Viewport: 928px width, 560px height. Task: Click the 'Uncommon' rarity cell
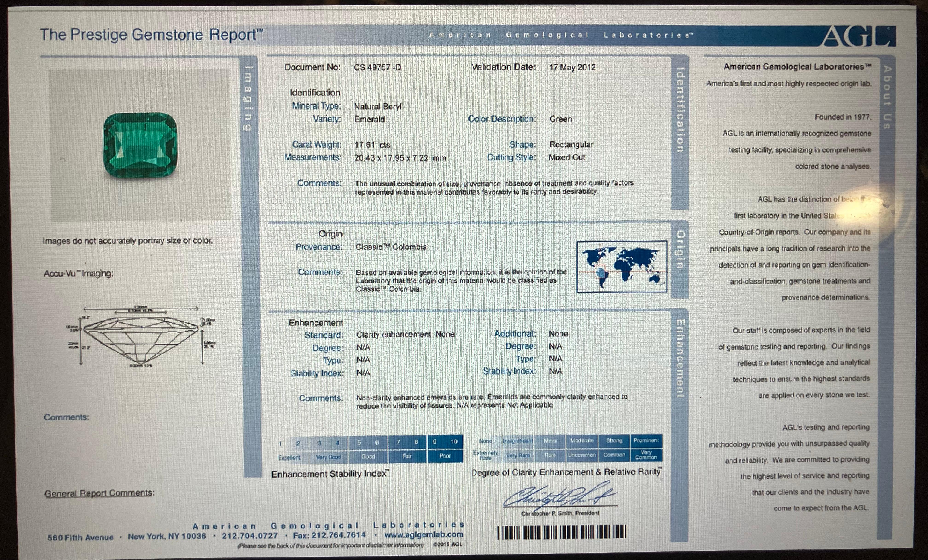pyautogui.click(x=582, y=455)
